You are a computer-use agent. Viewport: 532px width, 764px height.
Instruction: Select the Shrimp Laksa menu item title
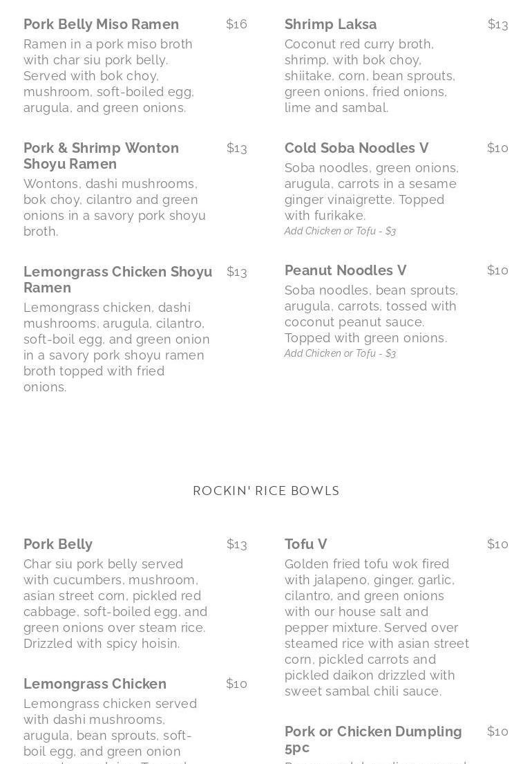point(330,25)
